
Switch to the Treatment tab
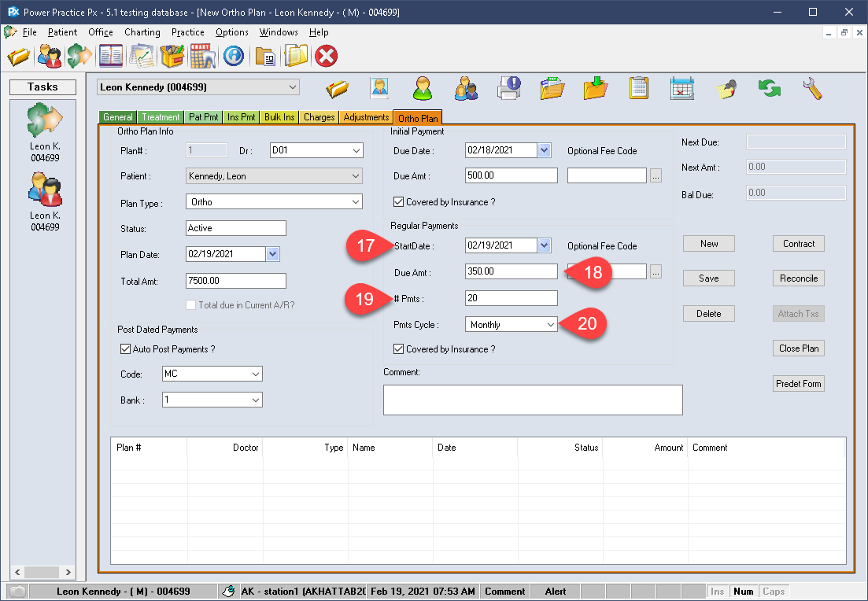click(161, 117)
